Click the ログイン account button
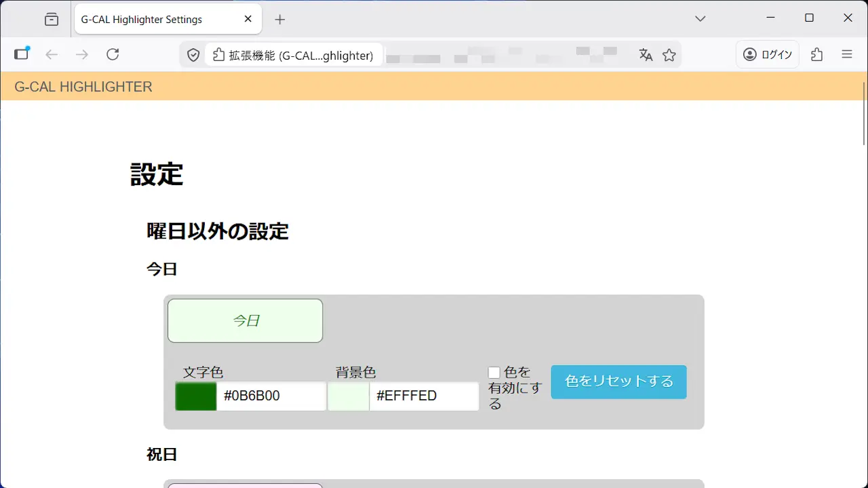The width and height of the screenshot is (868, 488). [768, 55]
